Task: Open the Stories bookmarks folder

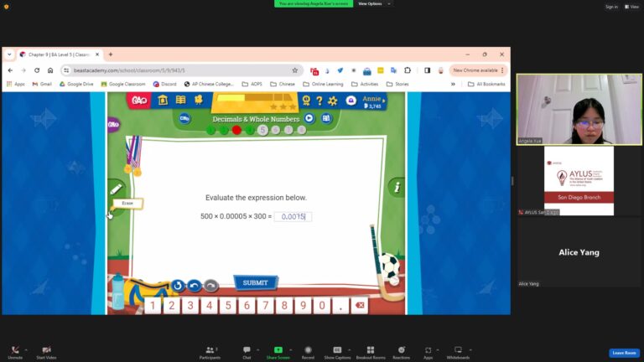Action: coord(397,84)
